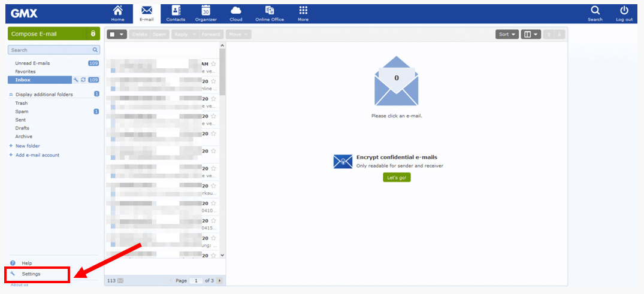Click the Inbox 109 unread badge
Image resolution: width=644 pixels, height=294 pixels.
(93, 80)
